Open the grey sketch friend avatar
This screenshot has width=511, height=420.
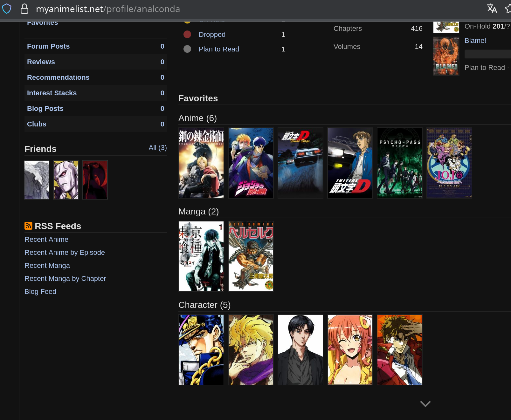[x=37, y=180]
